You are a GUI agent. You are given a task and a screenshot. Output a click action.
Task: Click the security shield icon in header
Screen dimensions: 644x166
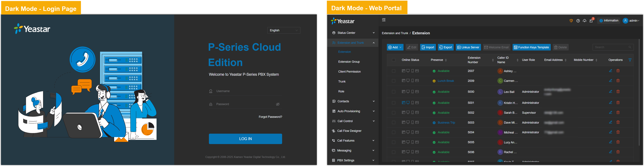tap(571, 21)
